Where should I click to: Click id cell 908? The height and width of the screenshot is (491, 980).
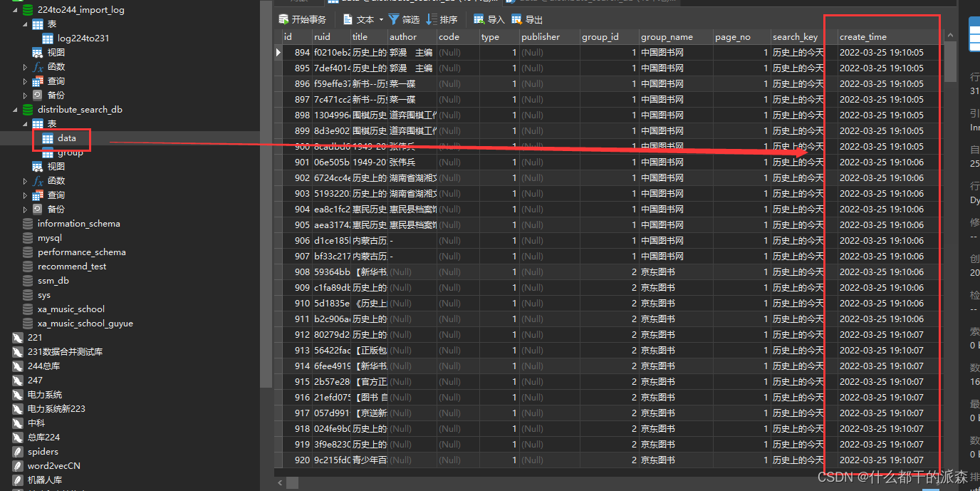tap(297, 272)
